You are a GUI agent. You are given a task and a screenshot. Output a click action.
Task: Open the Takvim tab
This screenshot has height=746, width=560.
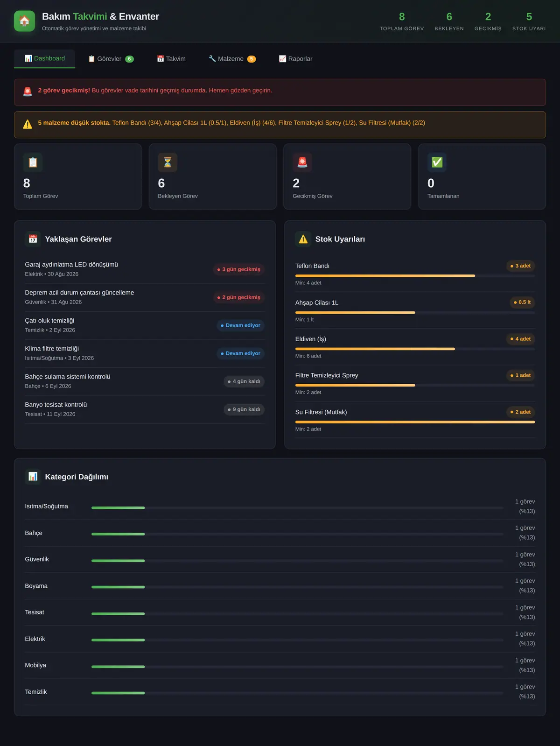coord(171,59)
